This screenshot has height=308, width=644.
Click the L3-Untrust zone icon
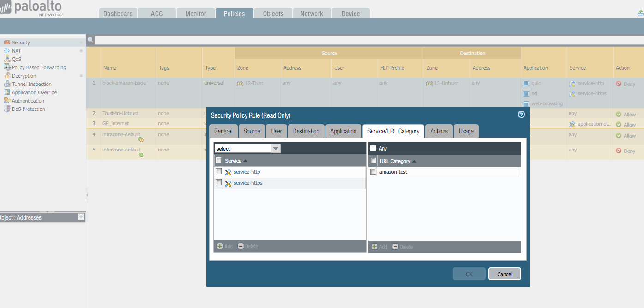[429, 84]
